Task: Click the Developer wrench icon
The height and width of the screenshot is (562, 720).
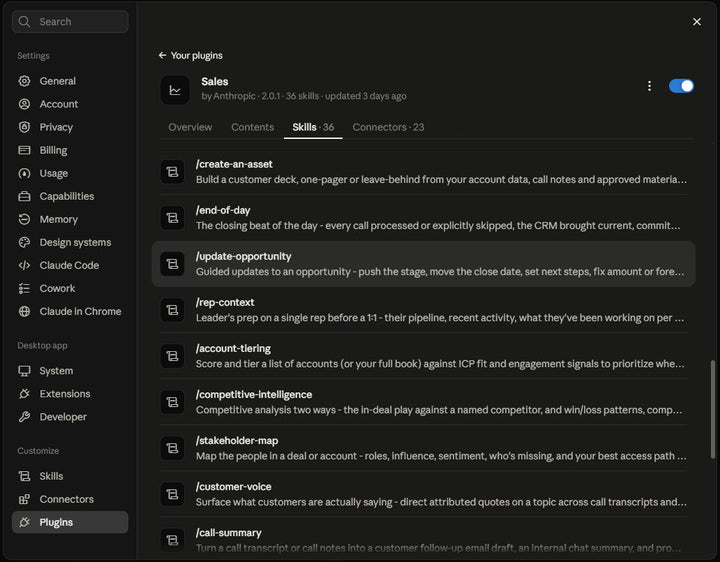Action: pyautogui.click(x=24, y=417)
